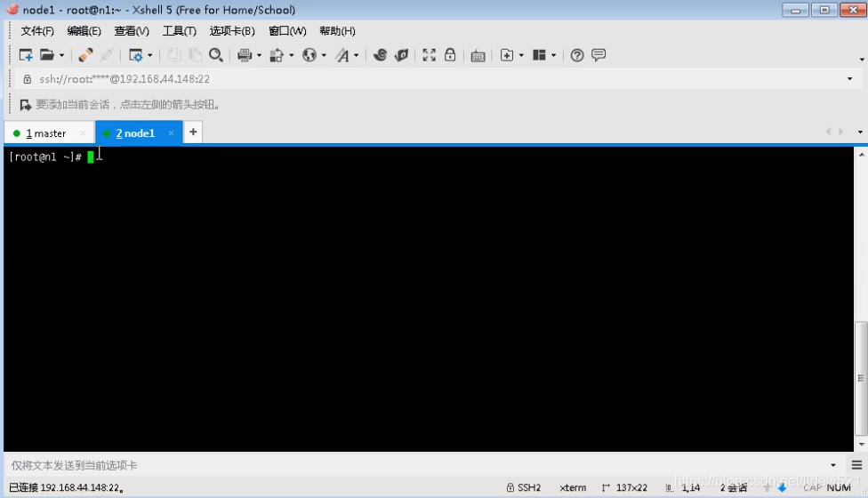Click the blue download arrow in status bar
Screen dimensions: 868x498
(x=783, y=487)
